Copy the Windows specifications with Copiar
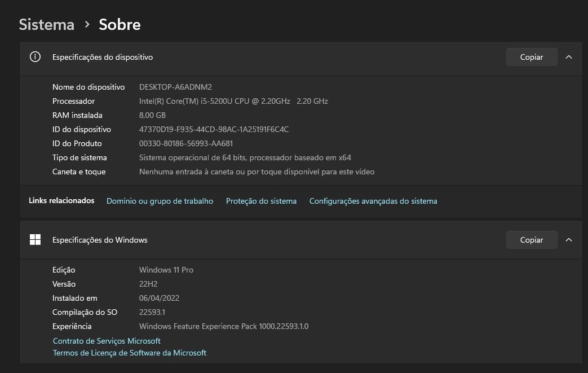588x373 pixels. tap(532, 240)
